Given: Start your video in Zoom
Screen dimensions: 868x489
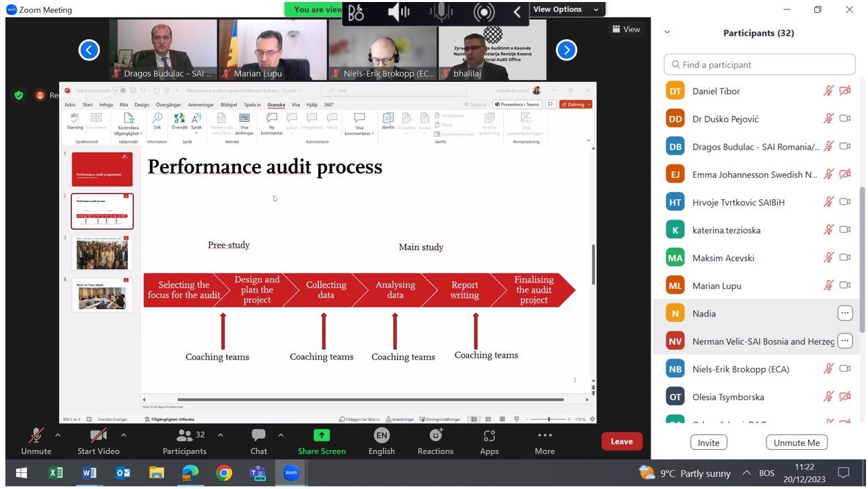Looking at the screenshot, I should [98, 441].
